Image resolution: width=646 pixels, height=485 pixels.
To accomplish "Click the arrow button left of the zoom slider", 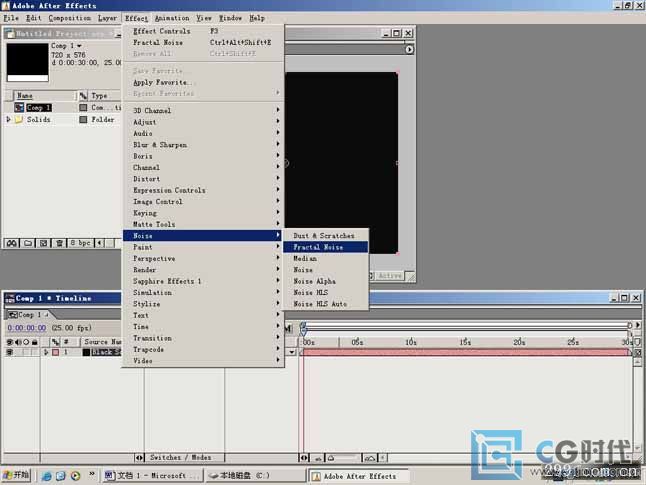I will [x=304, y=458].
